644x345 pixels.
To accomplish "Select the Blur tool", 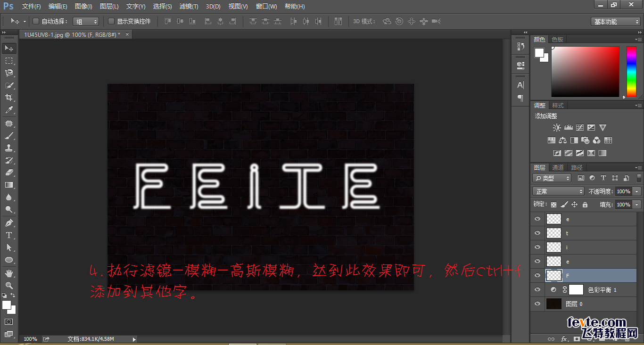I will coord(9,197).
